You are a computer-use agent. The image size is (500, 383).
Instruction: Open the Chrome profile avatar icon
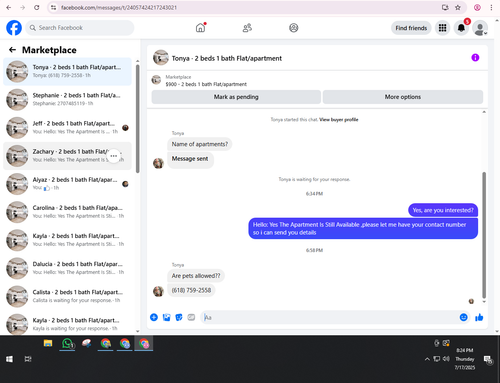pos(477,7)
